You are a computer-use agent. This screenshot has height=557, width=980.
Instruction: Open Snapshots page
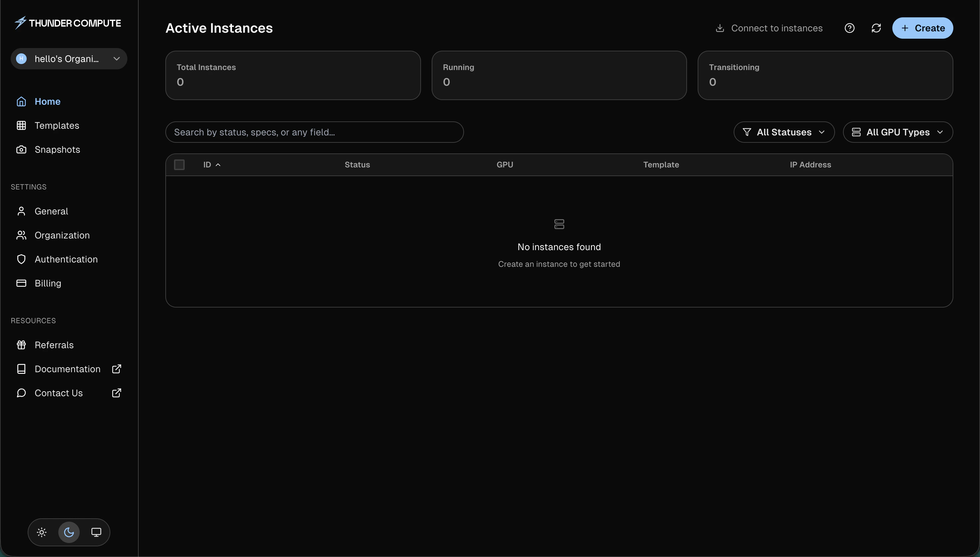pos(69,149)
